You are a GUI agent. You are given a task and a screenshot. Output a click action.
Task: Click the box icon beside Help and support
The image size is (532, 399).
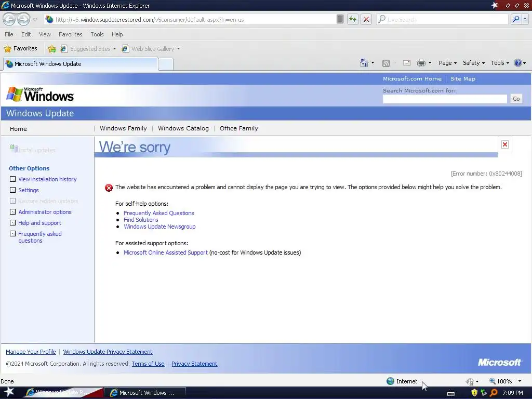tap(12, 222)
